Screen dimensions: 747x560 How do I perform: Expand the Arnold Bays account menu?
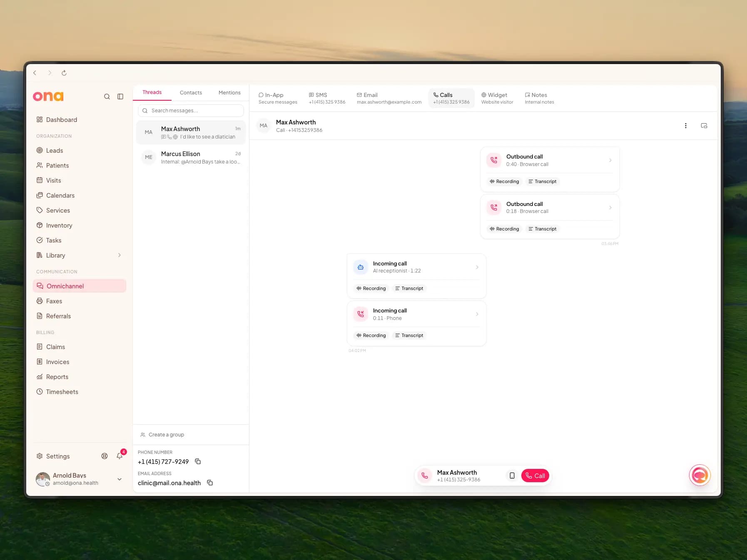[120, 479]
